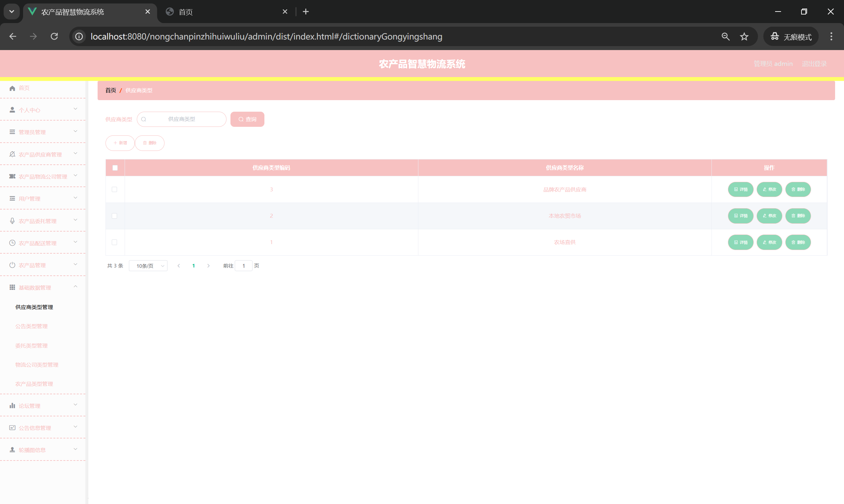
Task: Click the magnifier icon inside the supplier type search field
Action: [144, 119]
